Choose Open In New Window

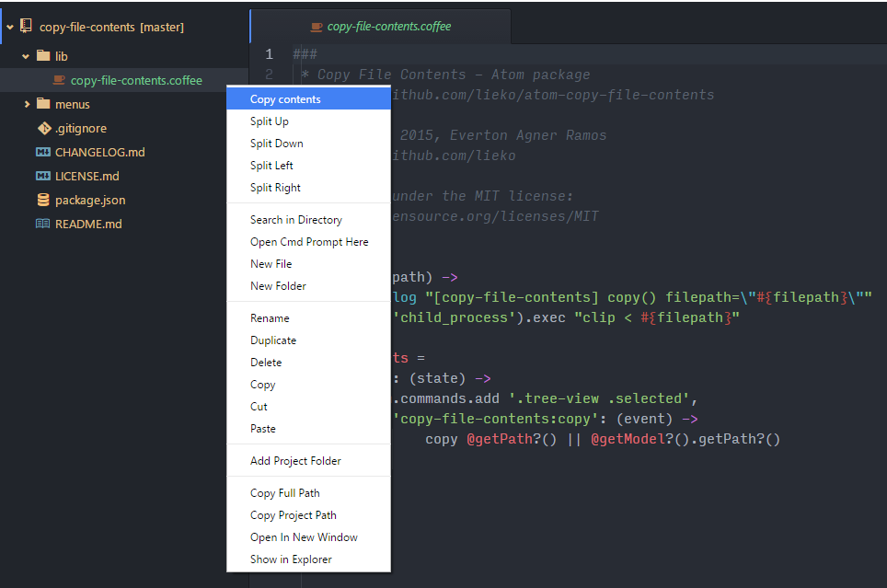point(308,537)
